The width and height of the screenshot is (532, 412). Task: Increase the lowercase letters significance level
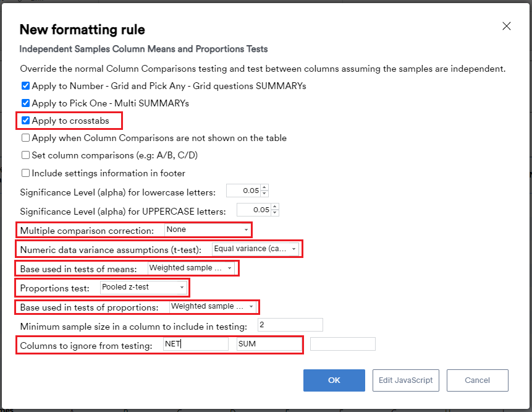pyautogui.click(x=264, y=188)
